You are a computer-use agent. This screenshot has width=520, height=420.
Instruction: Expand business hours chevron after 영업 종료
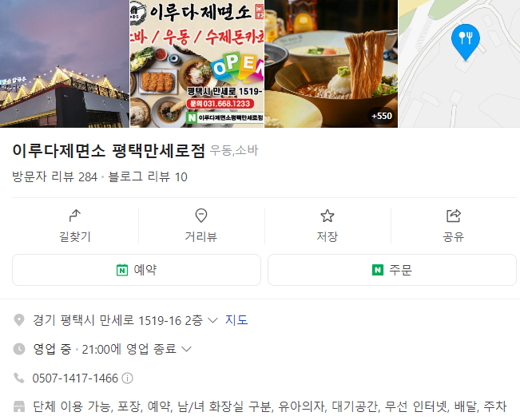186,349
